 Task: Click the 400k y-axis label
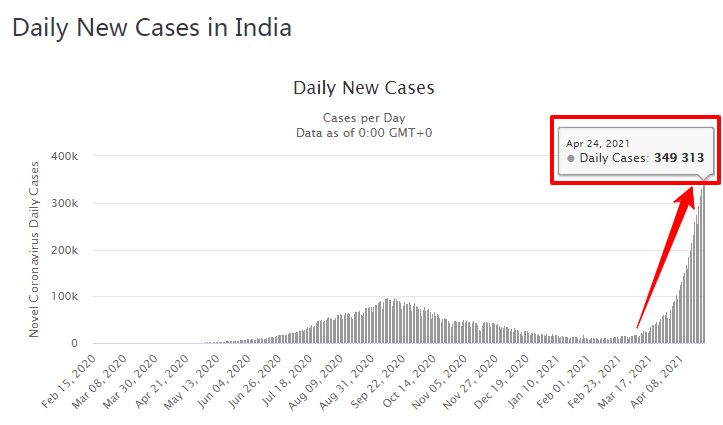[66, 157]
